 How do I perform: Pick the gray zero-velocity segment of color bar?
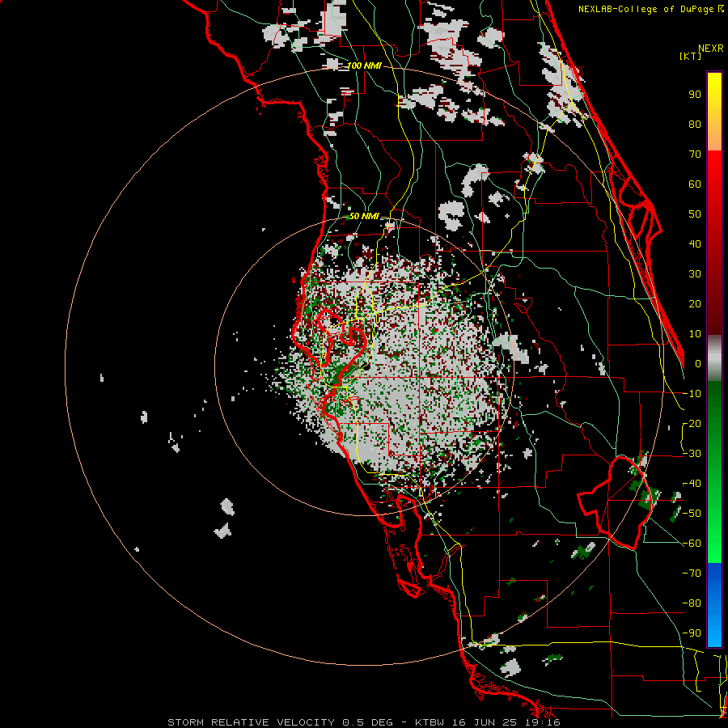click(714, 358)
